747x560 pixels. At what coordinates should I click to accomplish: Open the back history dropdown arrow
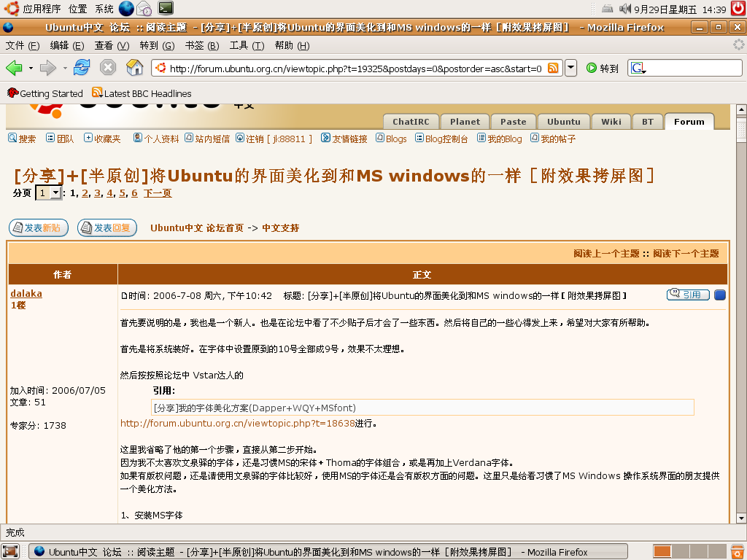point(31,68)
